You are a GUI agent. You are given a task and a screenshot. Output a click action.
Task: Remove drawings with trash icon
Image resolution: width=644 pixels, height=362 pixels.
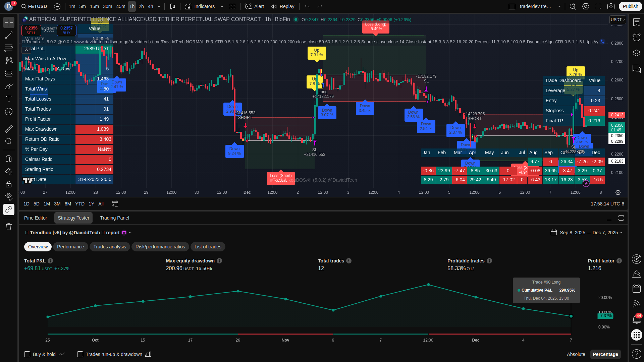tap(9, 227)
